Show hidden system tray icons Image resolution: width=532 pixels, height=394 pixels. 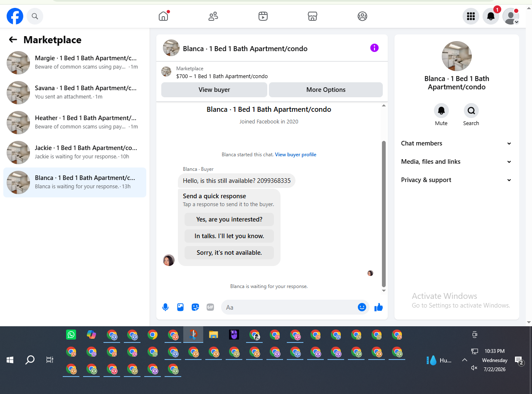(x=465, y=360)
